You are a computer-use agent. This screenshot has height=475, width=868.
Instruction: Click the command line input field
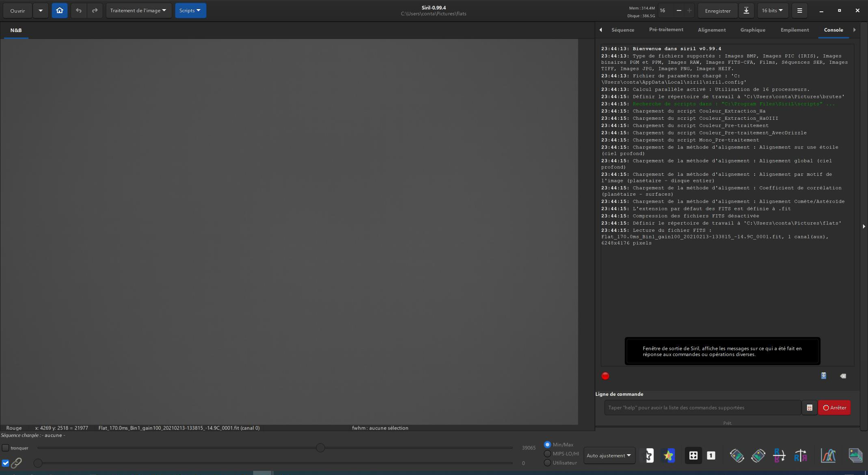click(x=702, y=408)
